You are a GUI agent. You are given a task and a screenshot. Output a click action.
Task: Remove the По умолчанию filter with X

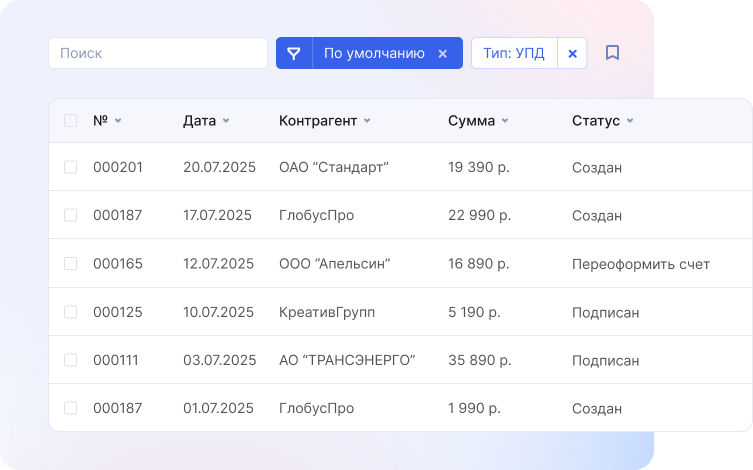pos(442,53)
